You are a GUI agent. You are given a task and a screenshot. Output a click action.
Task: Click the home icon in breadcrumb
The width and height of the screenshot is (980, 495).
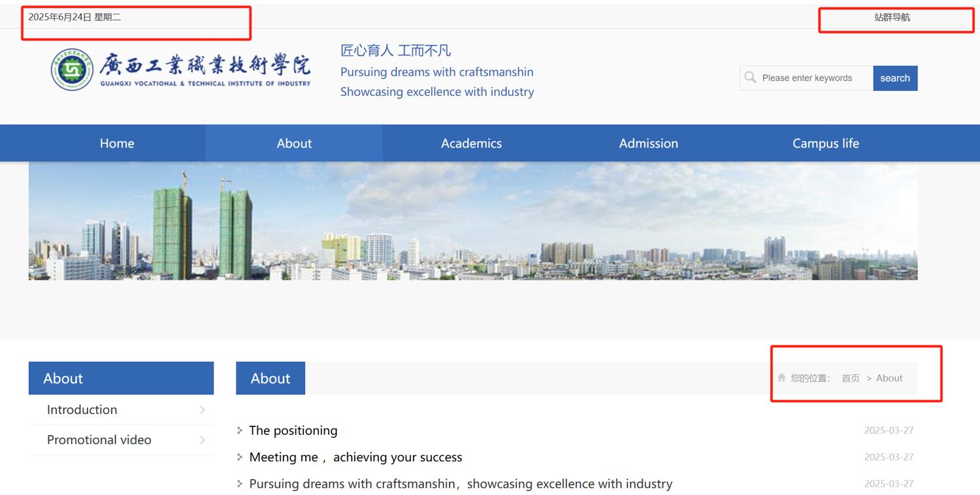pos(781,377)
